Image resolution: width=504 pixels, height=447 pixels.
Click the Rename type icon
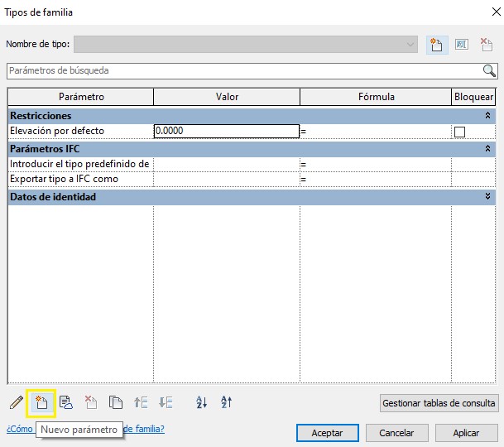[x=462, y=45]
